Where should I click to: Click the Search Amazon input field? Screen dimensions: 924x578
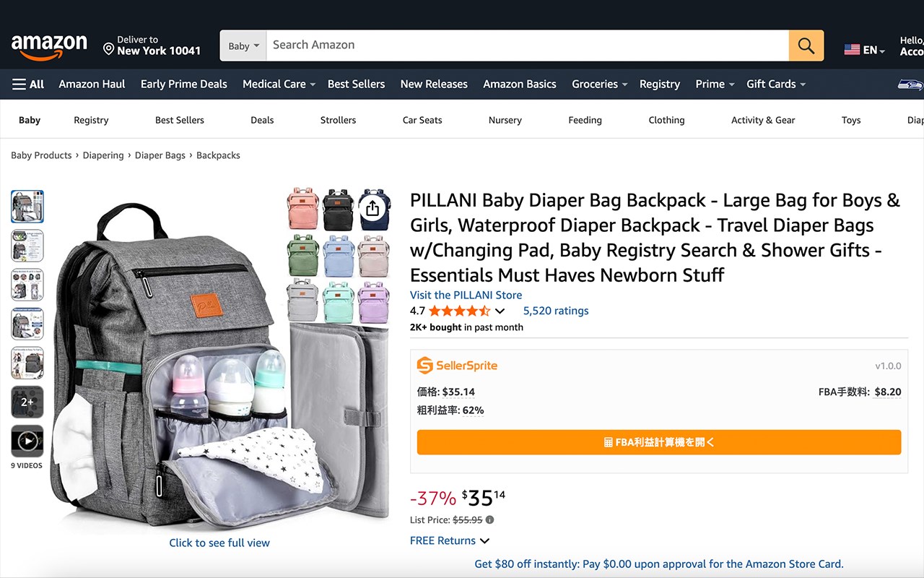pyautogui.click(x=528, y=46)
